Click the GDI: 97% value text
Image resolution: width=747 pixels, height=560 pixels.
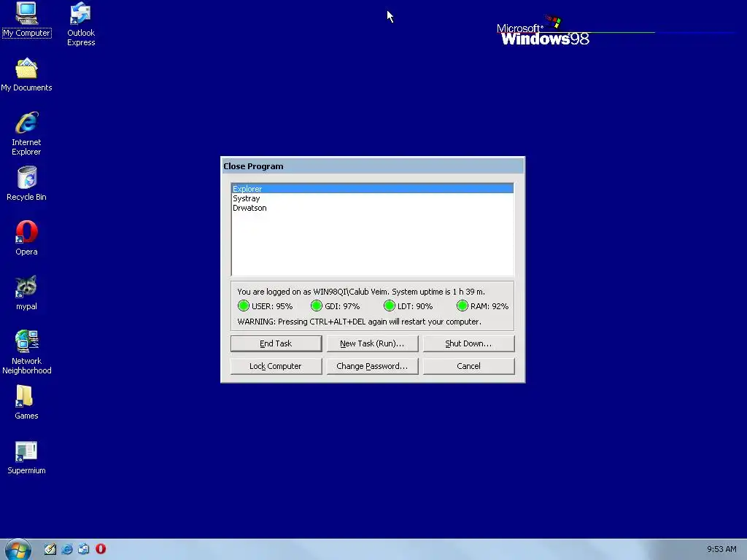coord(342,306)
